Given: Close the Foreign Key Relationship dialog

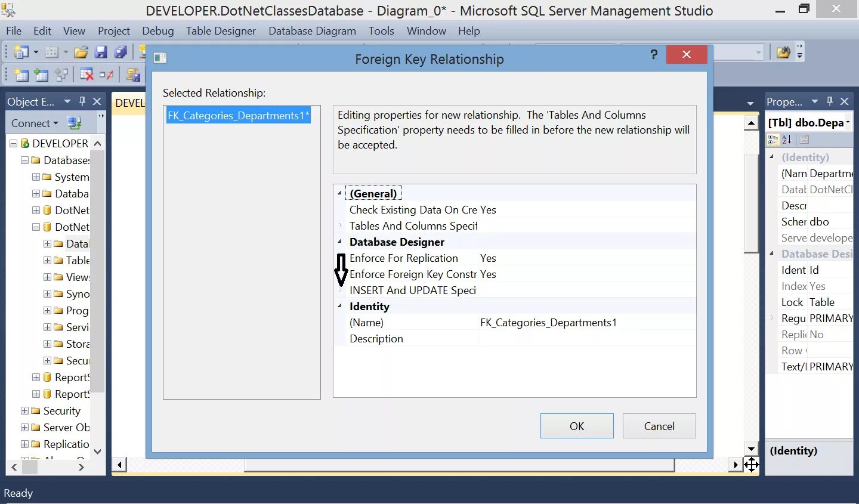Looking at the screenshot, I should [x=687, y=54].
